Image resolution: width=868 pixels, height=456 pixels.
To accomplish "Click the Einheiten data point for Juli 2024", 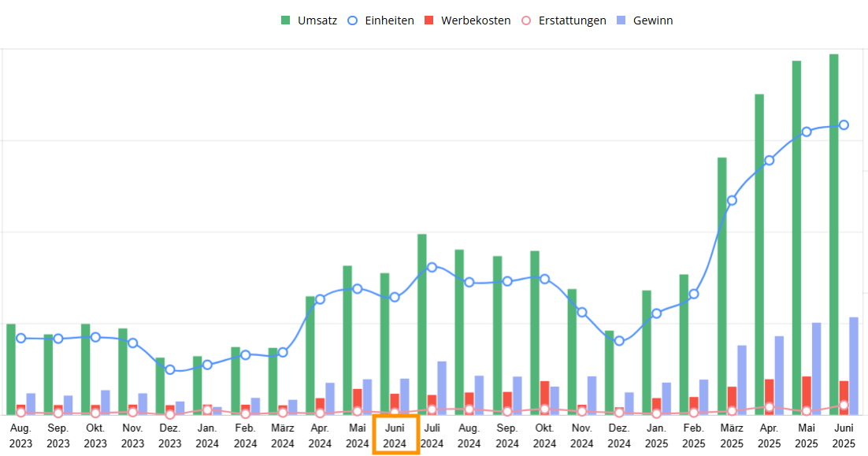I will click(x=432, y=267).
